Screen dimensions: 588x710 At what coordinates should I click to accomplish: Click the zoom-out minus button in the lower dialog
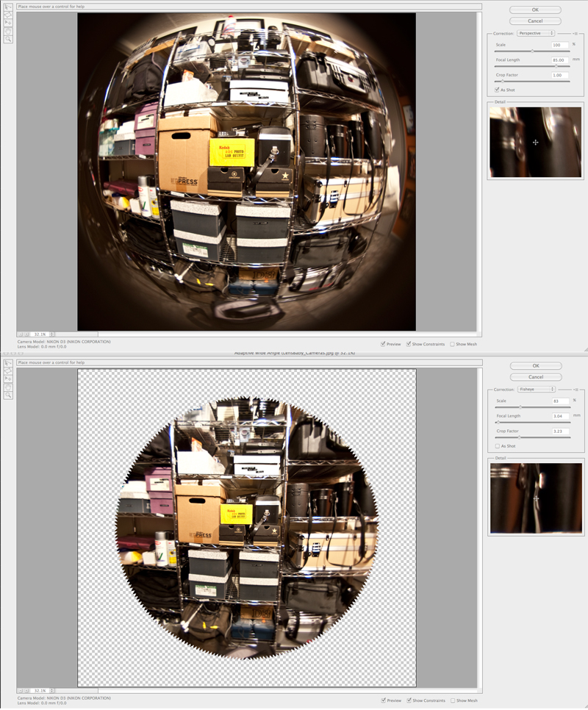tap(21, 691)
